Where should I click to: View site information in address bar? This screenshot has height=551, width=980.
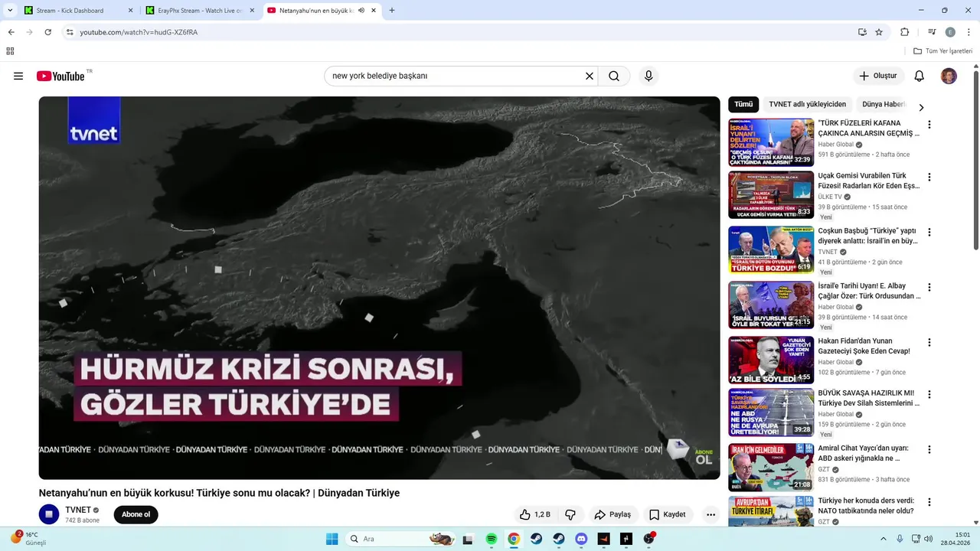(x=69, y=32)
